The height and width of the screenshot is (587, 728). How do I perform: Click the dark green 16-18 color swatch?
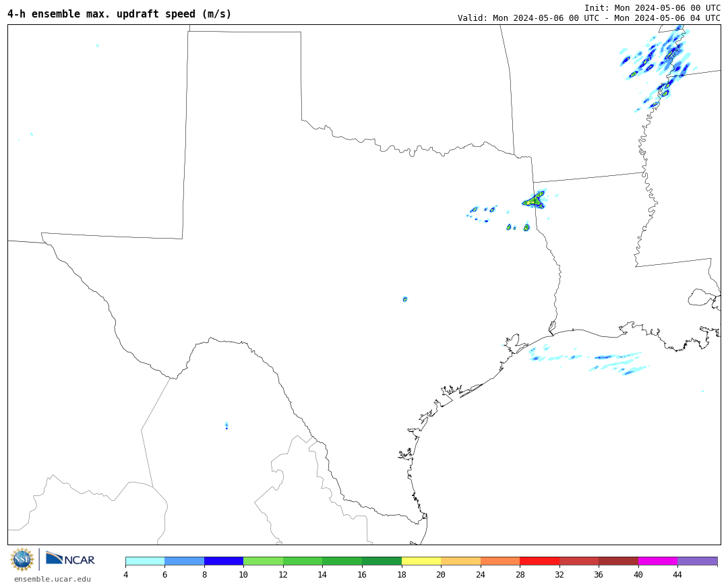coord(382,561)
